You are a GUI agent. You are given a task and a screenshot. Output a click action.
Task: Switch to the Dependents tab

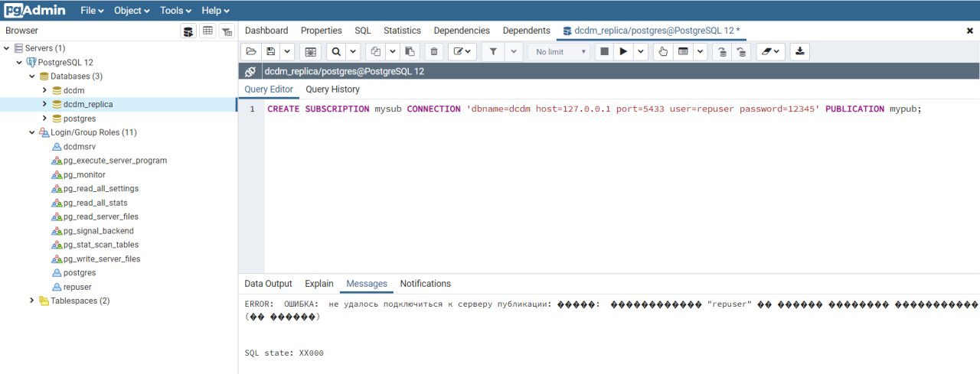(x=526, y=31)
